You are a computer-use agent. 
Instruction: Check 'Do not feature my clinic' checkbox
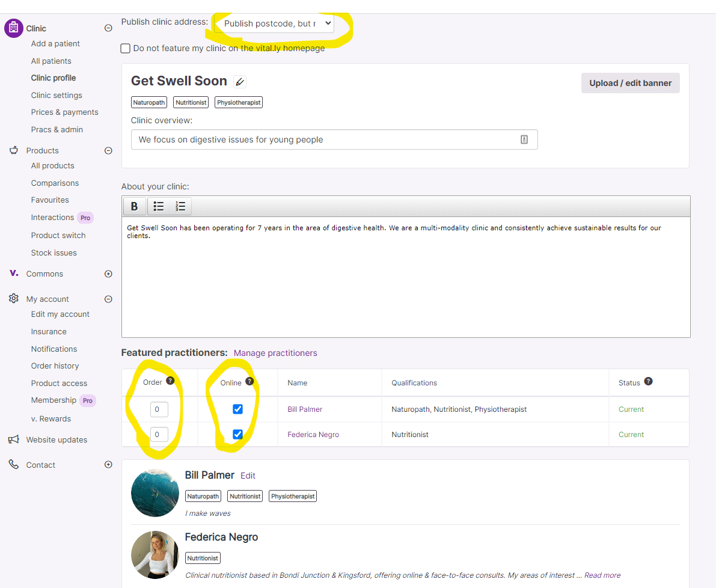click(x=126, y=48)
